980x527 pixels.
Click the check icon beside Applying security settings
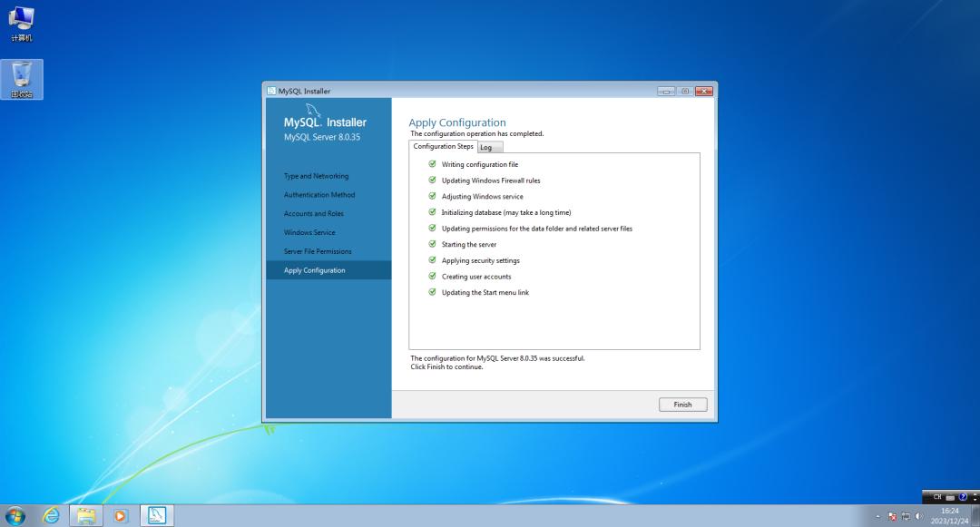tap(432, 259)
